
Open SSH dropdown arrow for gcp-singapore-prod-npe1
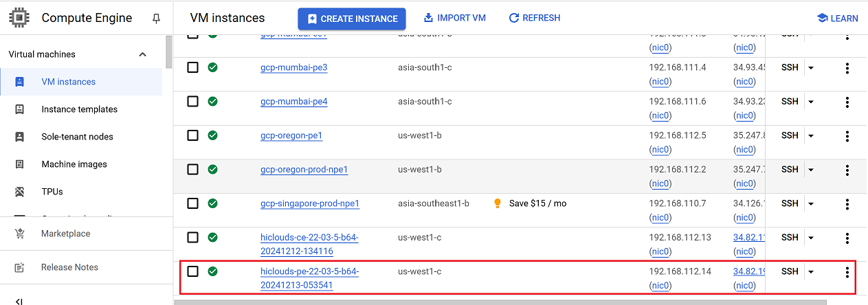coord(811,204)
